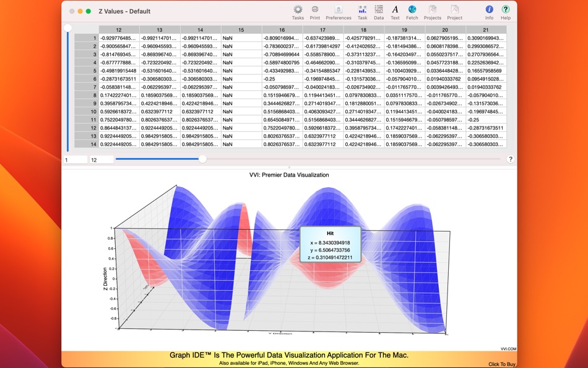The width and height of the screenshot is (588, 368).
Task: Open the VVI.COM link
Action: [x=509, y=349]
